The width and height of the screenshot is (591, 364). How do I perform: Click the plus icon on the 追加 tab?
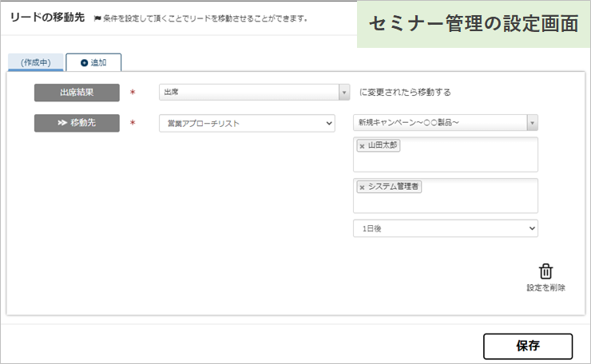point(84,63)
